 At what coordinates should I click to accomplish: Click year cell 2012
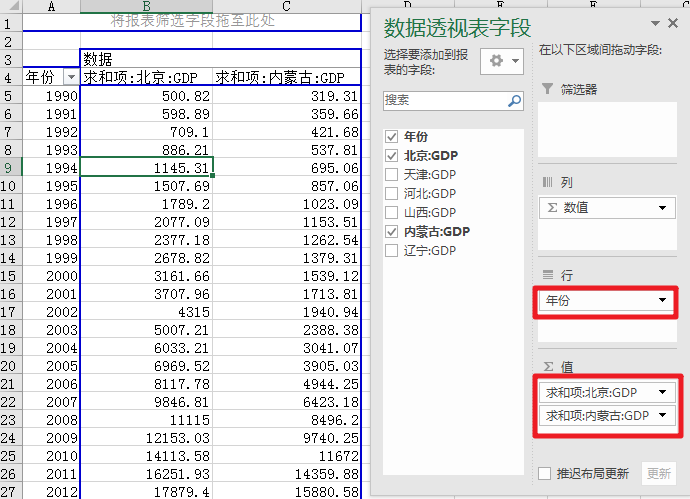(x=51, y=492)
